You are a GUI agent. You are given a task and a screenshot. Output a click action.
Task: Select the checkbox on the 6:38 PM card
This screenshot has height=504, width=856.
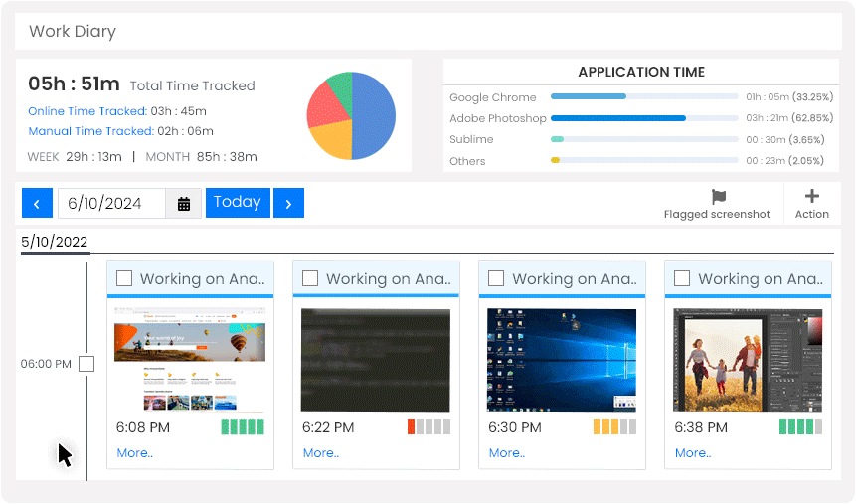click(x=682, y=278)
